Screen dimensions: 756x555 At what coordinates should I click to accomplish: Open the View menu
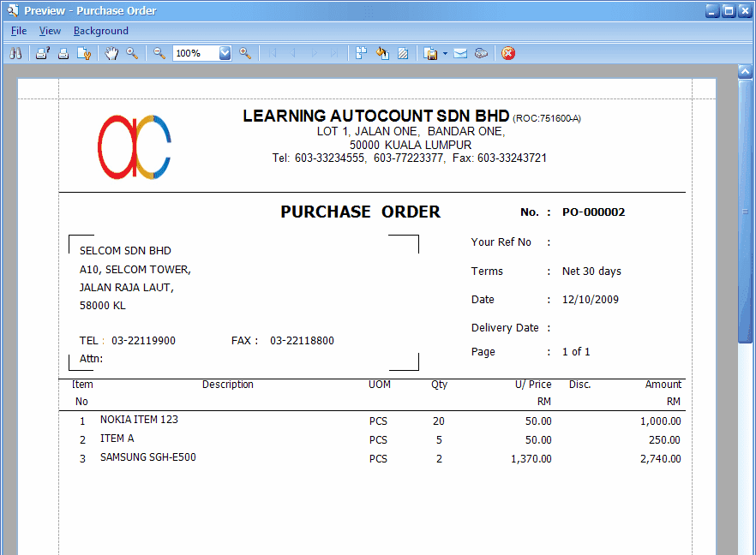tap(50, 31)
